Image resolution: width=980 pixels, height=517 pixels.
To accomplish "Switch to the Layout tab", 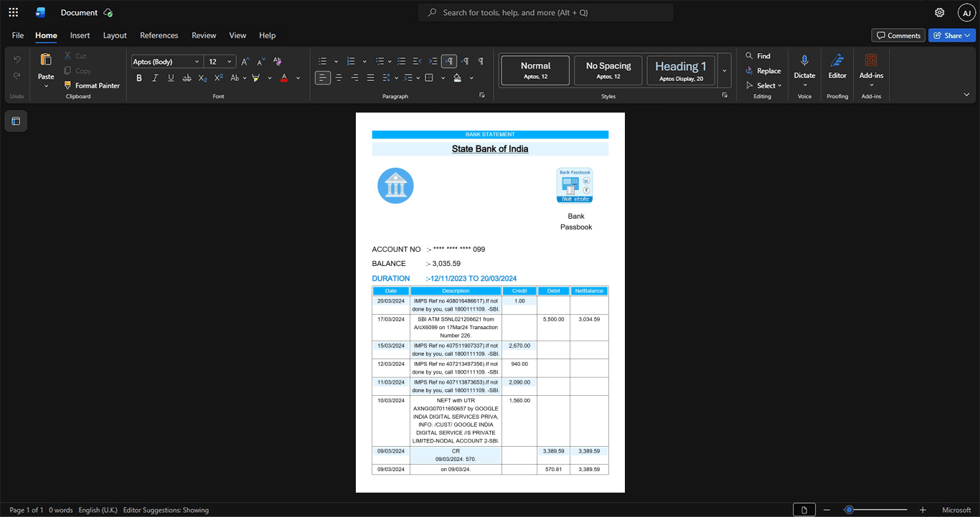I will click(115, 35).
